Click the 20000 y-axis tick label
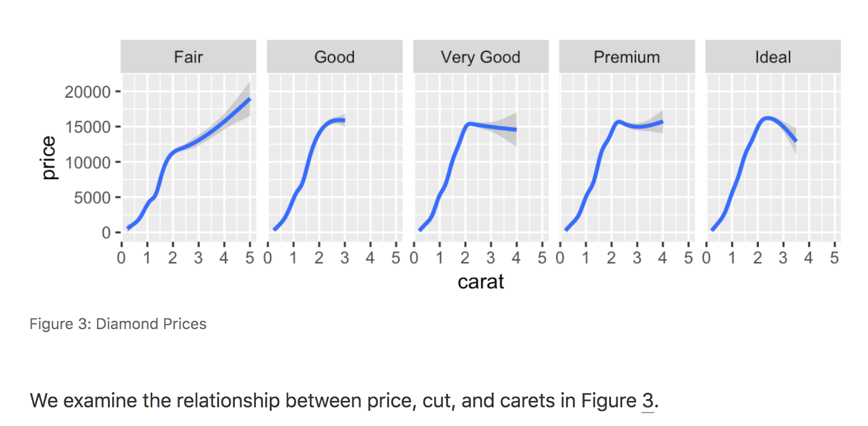The width and height of the screenshot is (868, 426). (x=86, y=92)
